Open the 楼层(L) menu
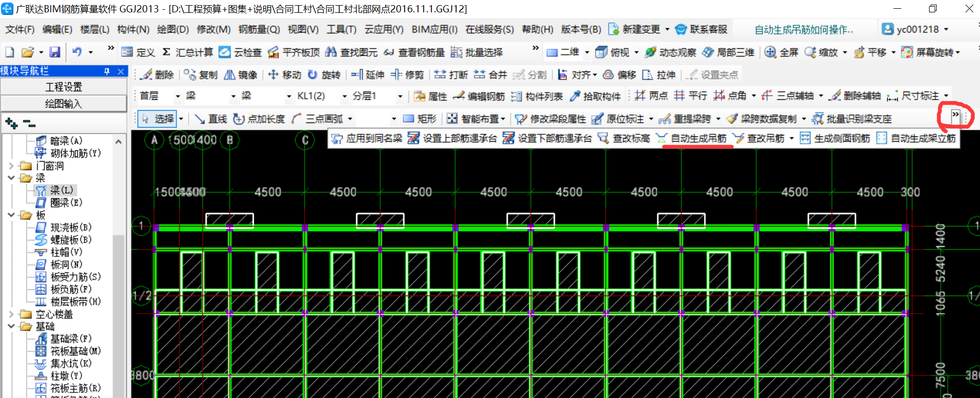Screen dimensions: 980x398 click(95, 29)
